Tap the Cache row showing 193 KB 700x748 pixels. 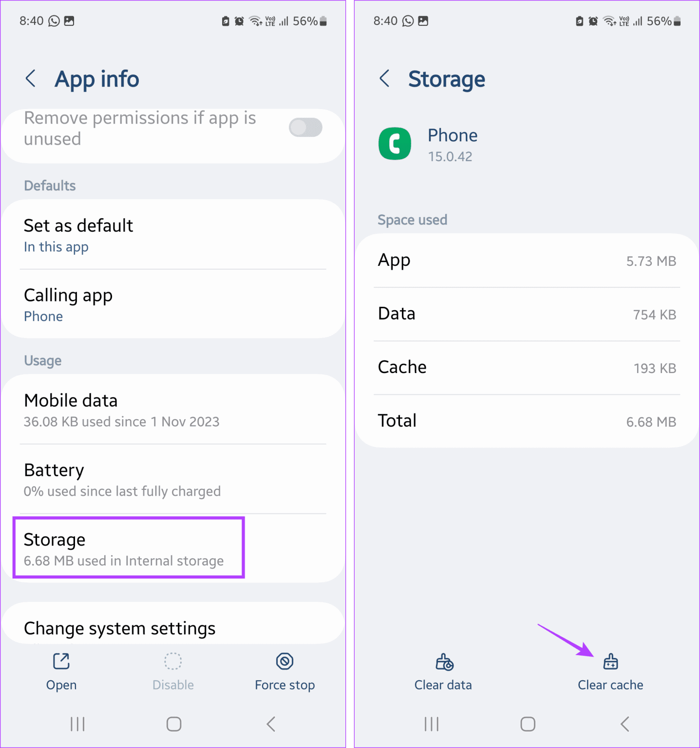coord(526,368)
